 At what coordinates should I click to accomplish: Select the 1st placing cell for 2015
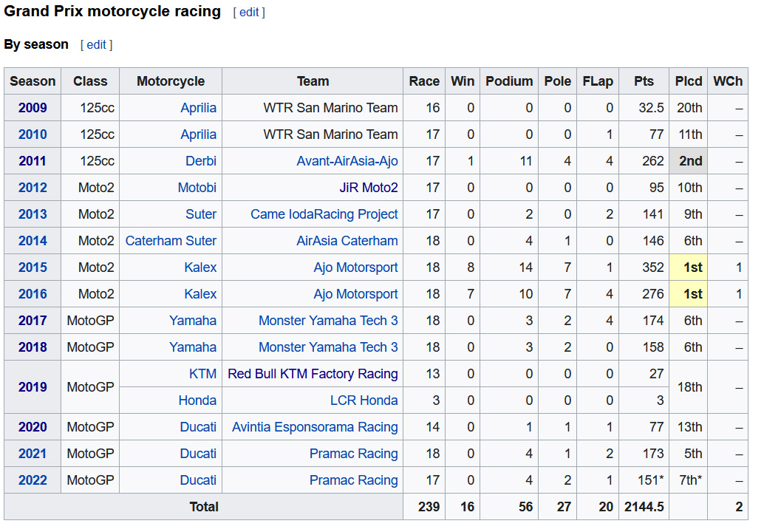point(689,267)
